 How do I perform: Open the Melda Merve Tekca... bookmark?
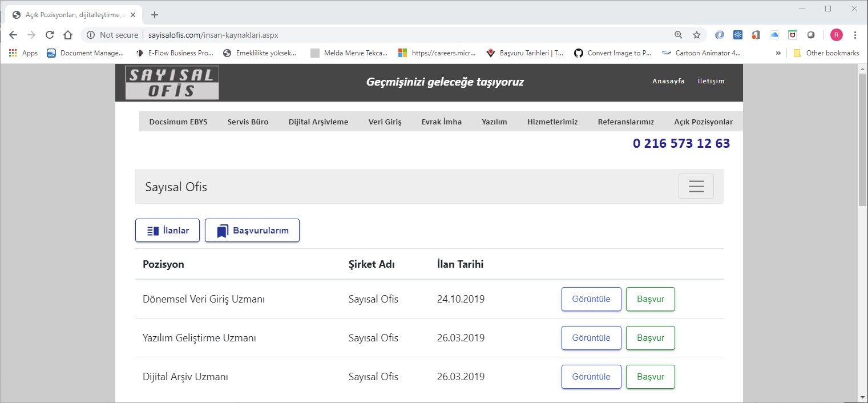tap(349, 53)
